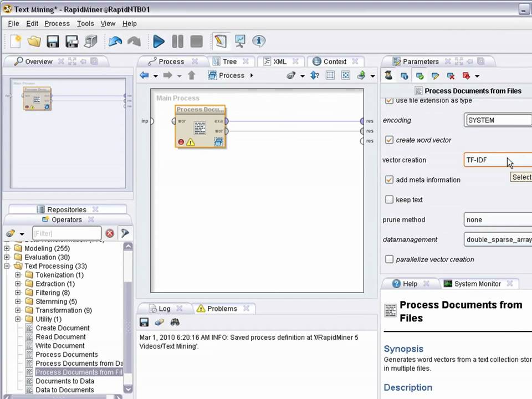Enable the keep text checkbox

pyautogui.click(x=389, y=199)
